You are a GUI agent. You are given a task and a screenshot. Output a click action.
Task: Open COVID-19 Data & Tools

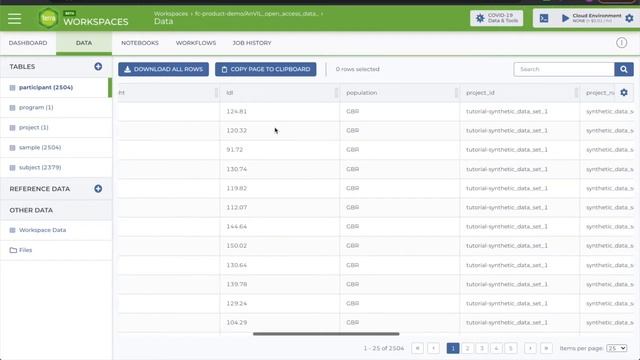point(496,18)
